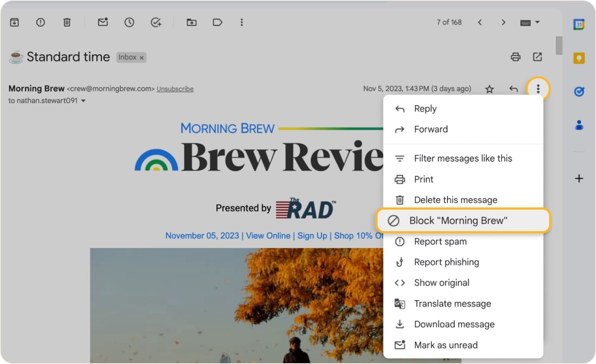
Task: Open Contacts in the side panel
Action: pos(579,125)
